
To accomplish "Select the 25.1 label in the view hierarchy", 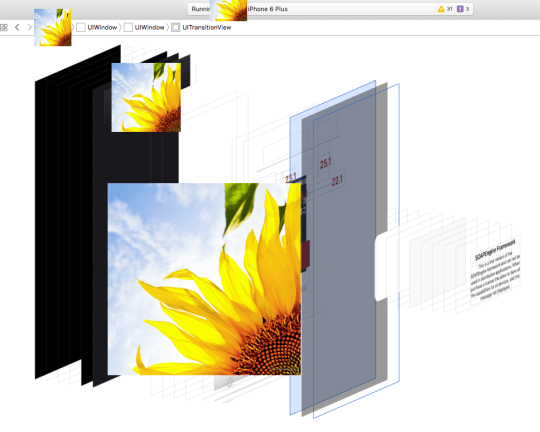I will [325, 163].
